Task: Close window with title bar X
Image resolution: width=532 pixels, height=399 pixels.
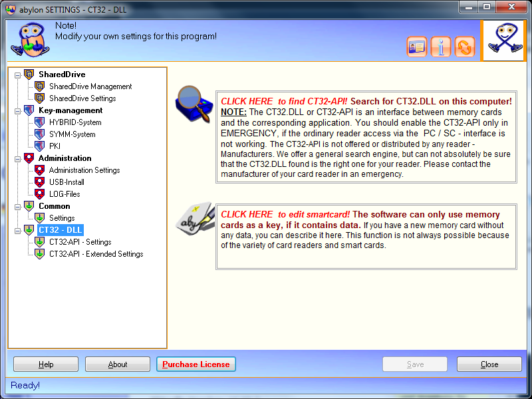Action: coord(511,7)
